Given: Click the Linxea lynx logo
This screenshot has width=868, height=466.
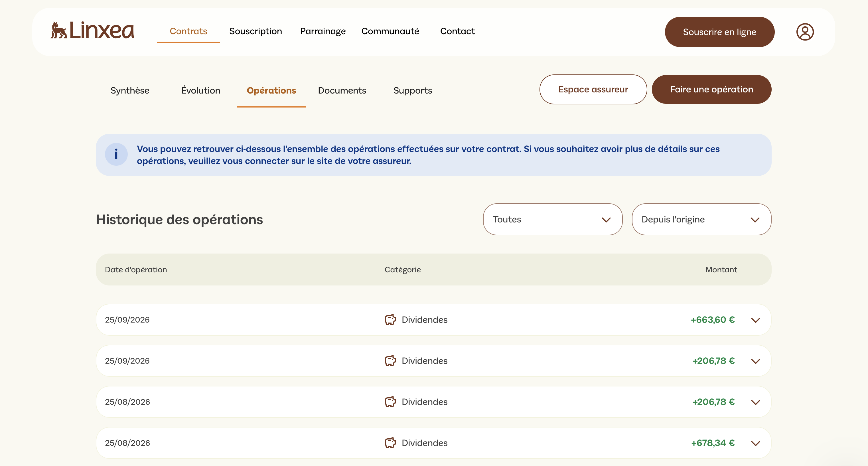Looking at the screenshot, I should click(x=92, y=30).
